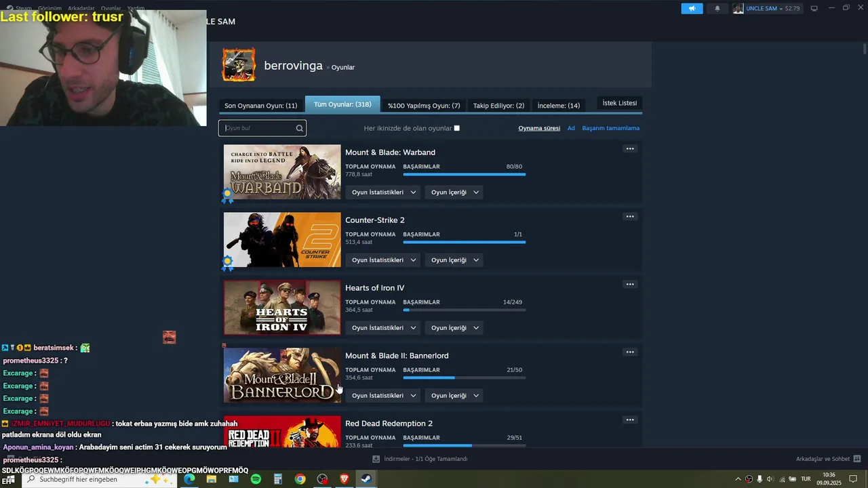Screen dimensions: 868x488
Task: Expand Oyun İstatistikleri for Bannerlord
Action: click(x=383, y=396)
